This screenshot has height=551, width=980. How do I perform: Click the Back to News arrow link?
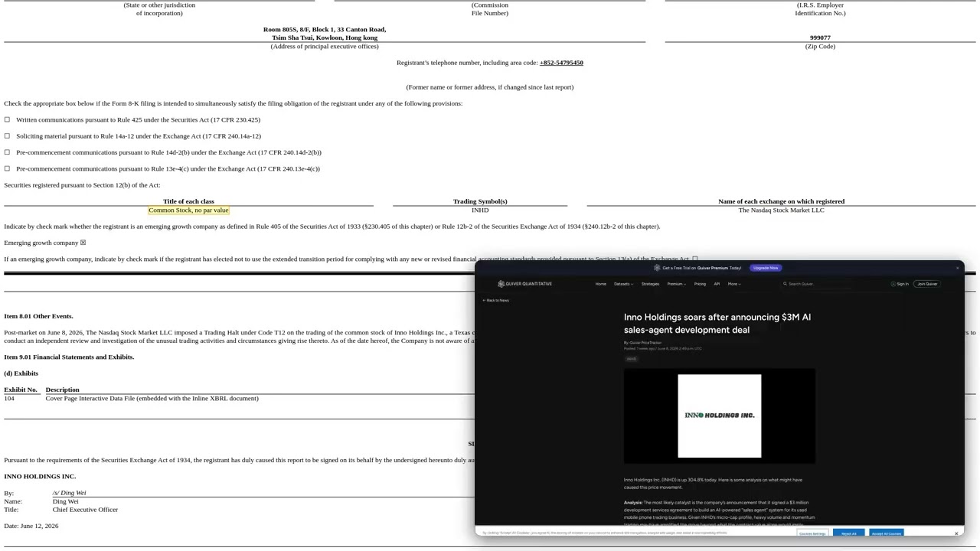[496, 300]
